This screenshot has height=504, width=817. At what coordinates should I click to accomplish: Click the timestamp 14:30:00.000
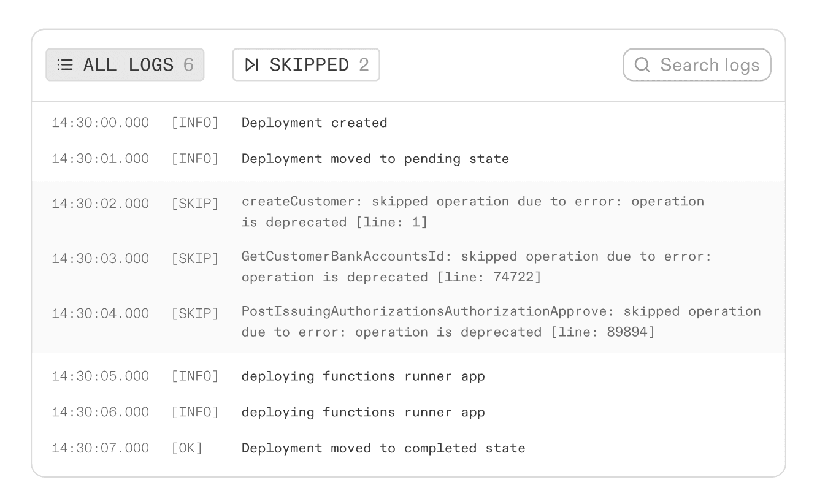click(99, 123)
